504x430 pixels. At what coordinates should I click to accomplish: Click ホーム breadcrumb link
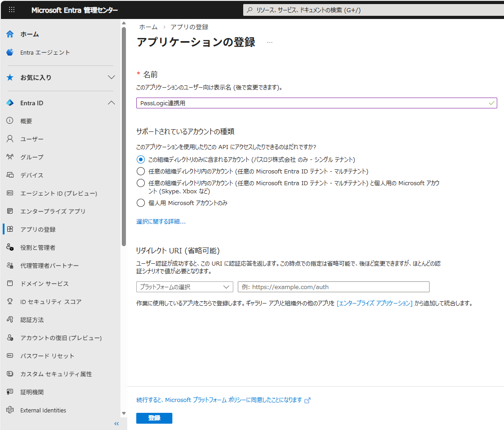tap(148, 27)
